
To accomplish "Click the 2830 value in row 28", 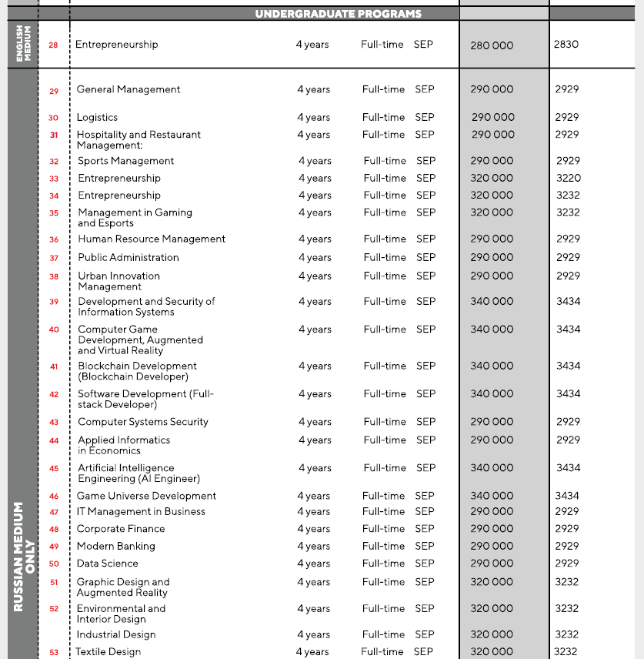I will 566,44.
